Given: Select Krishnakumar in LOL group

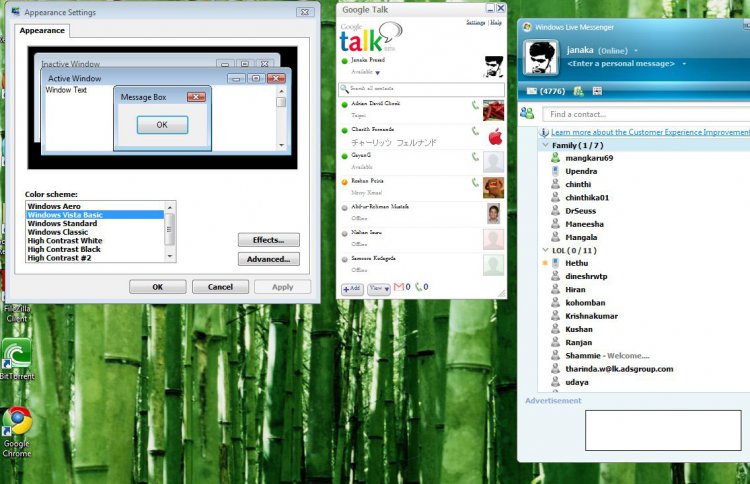Looking at the screenshot, I should pyautogui.click(x=591, y=316).
